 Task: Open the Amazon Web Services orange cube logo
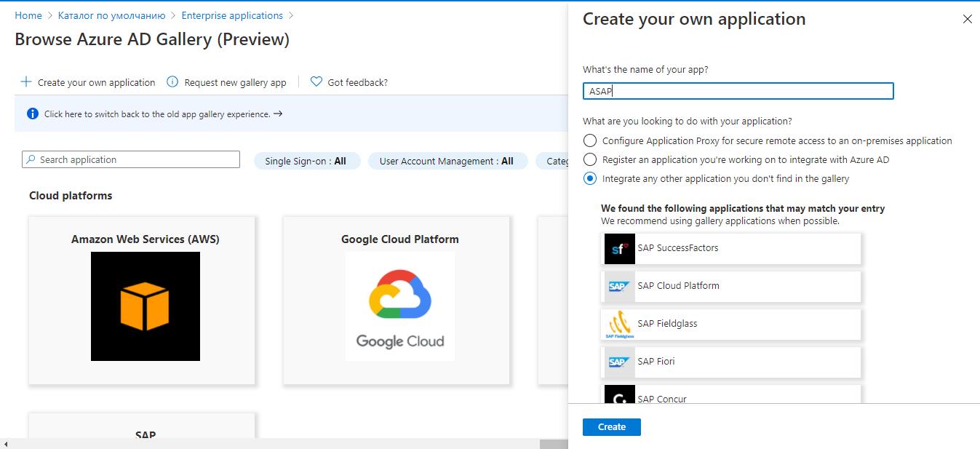click(145, 306)
